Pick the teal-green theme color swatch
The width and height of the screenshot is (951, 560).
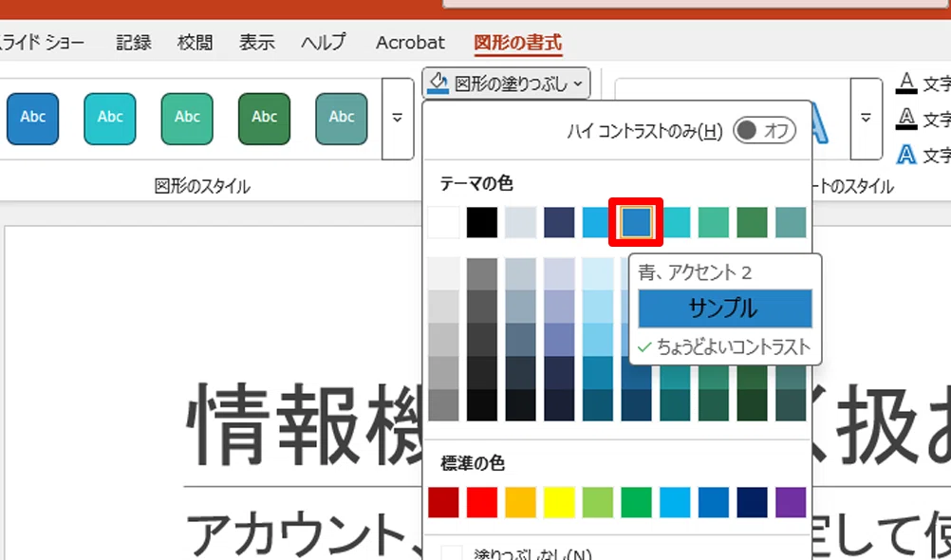click(714, 222)
